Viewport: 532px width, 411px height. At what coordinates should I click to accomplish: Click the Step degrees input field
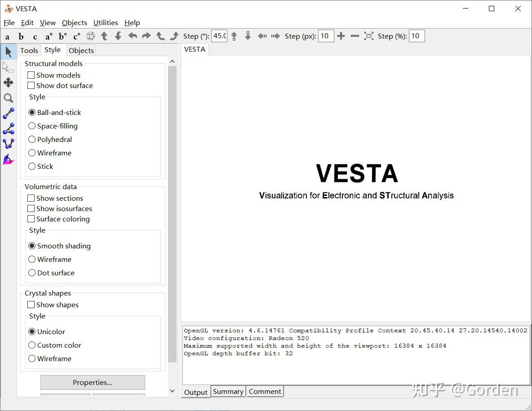pos(219,36)
